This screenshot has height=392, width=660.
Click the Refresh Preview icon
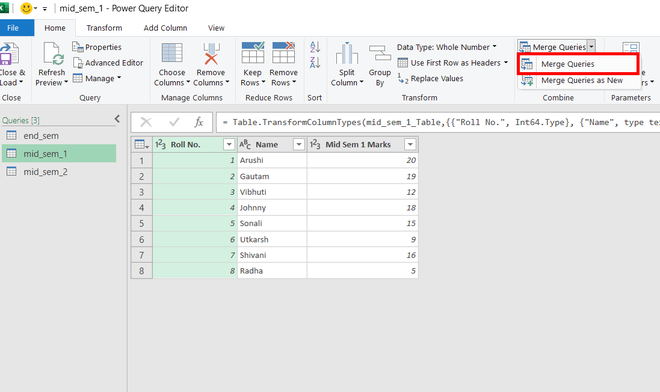tap(53, 54)
